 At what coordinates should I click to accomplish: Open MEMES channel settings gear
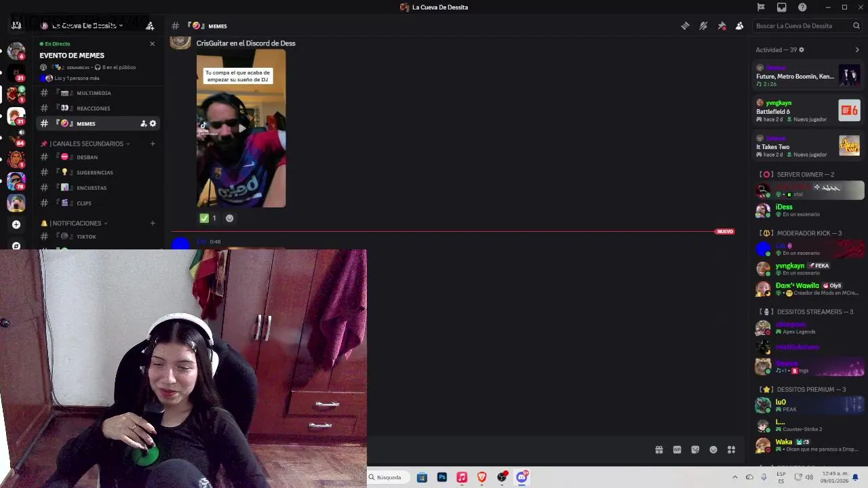click(x=153, y=123)
